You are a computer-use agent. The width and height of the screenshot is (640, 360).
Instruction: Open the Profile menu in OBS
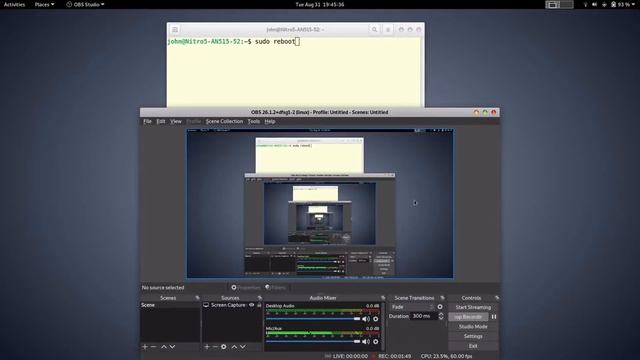pos(193,121)
